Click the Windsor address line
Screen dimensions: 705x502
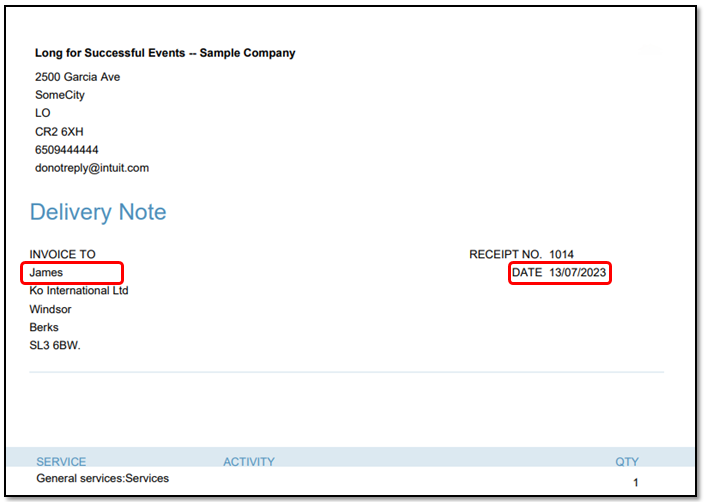click(51, 309)
